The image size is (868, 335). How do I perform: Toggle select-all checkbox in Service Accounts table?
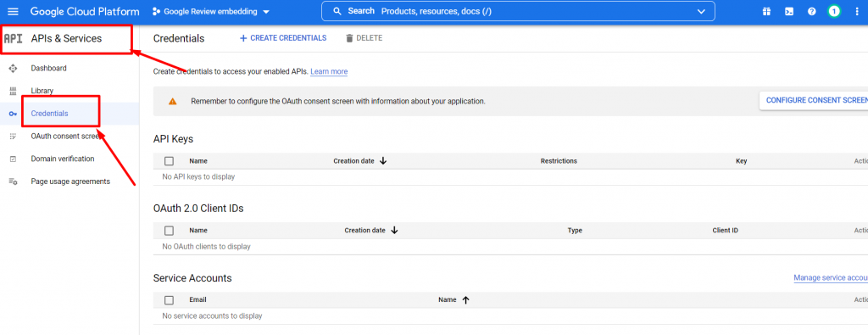169,300
